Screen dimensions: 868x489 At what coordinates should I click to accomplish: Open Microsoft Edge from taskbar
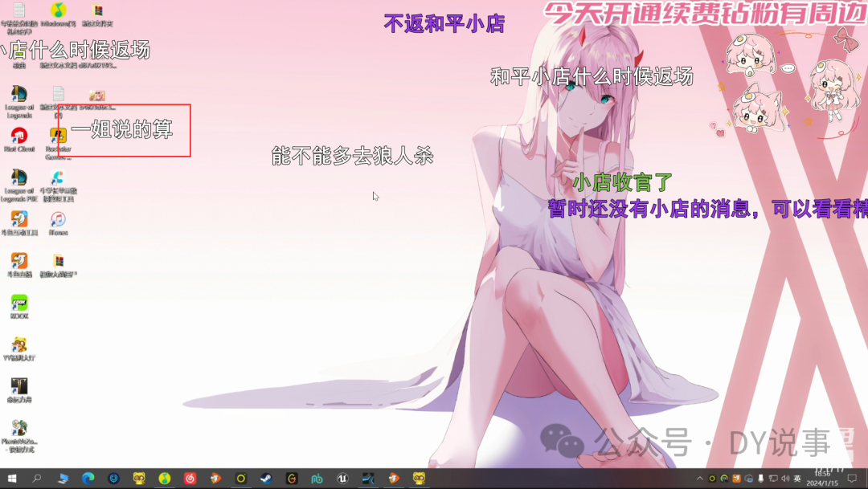[88, 479]
